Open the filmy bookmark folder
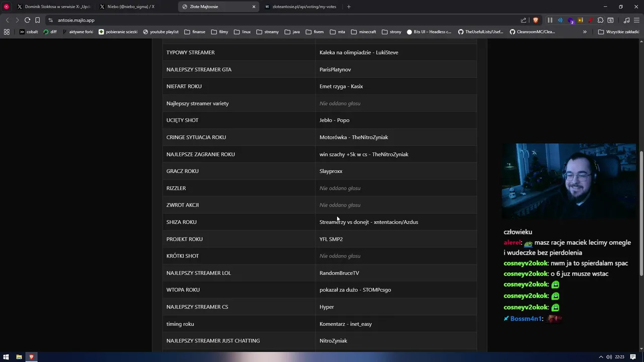This screenshot has height=362, width=644. pyautogui.click(x=219, y=32)
